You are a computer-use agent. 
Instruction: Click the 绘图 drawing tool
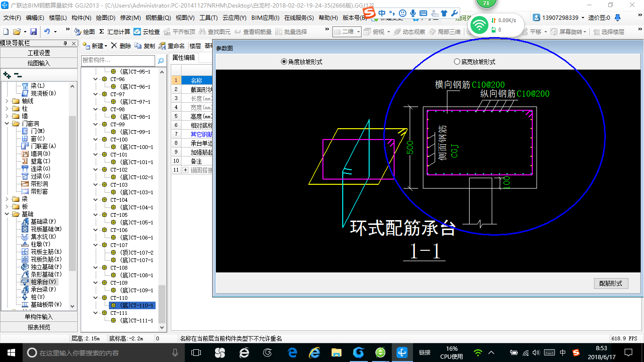pyautogui.click(x=84, y=32)
